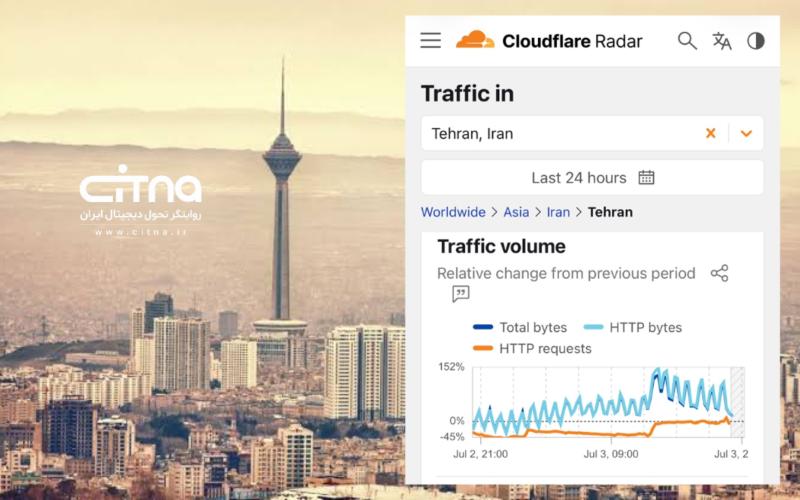800x500 pixels.
Task: Toggle the Total bytes legend series
Action: [520, 328]
